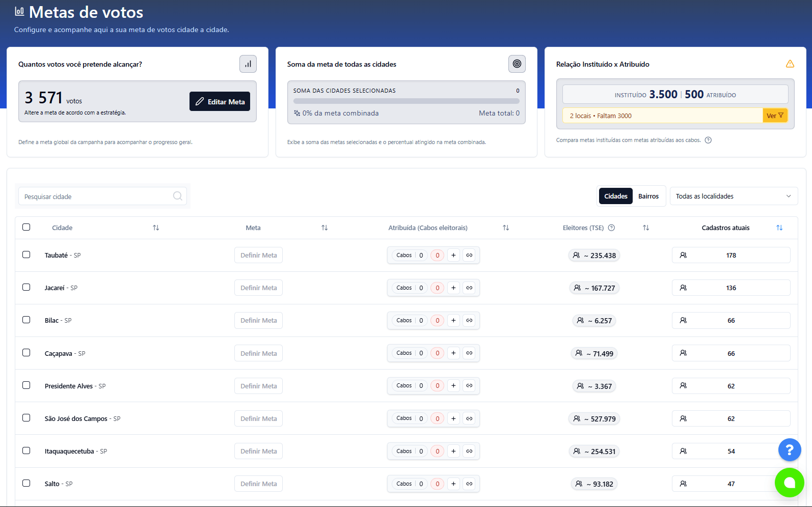Click the link icon in the Presidente Alves row
Screen dimensions: 812x507
[x=469, y=385]
